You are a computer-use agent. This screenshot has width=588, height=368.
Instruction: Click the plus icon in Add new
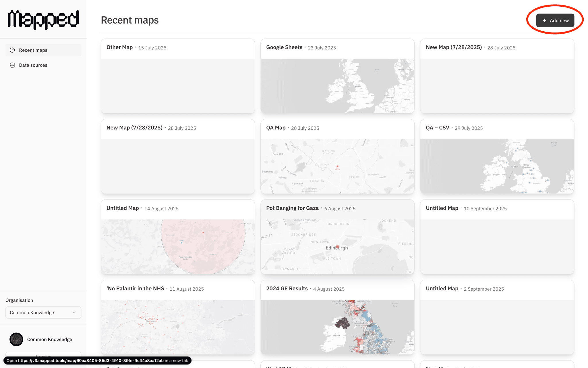coord(544,20)
